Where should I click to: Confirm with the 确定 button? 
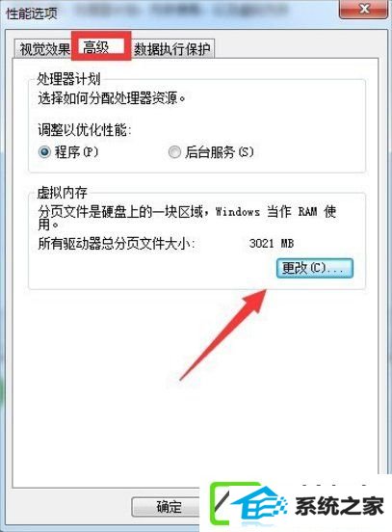[x=169, y=507]
